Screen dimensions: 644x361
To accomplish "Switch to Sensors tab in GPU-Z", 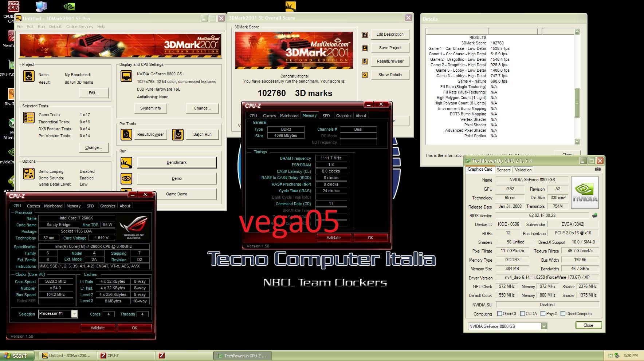I will [x=503, y=170].
